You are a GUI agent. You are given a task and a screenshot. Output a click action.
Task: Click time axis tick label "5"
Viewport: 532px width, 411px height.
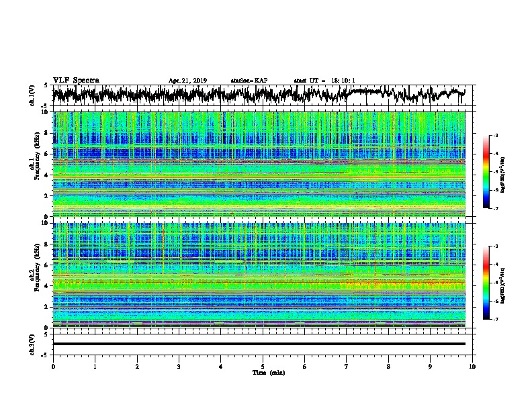tap(263, 367)
